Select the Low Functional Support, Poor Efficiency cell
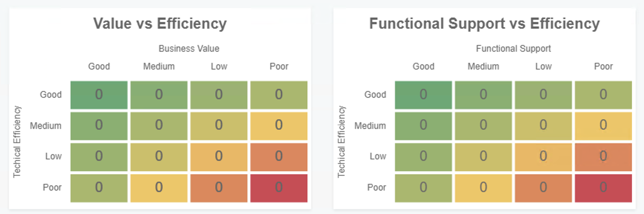Screen dimensions: 644x214 click(x=543, y=188)
